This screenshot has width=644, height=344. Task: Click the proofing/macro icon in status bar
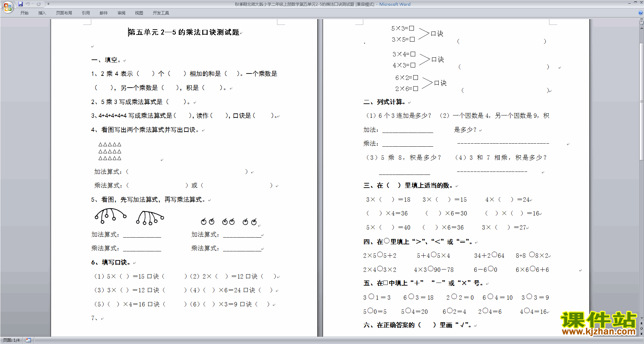click(28, 340)
